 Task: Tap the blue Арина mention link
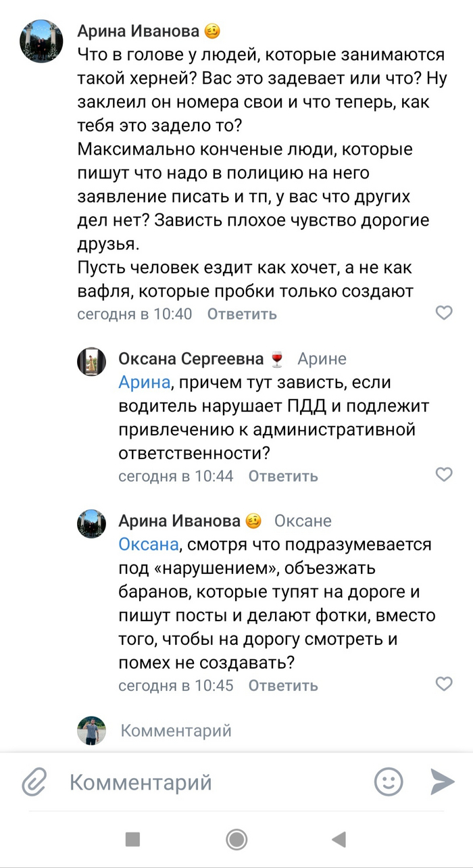pyautogui.click(x=144, y=383)
